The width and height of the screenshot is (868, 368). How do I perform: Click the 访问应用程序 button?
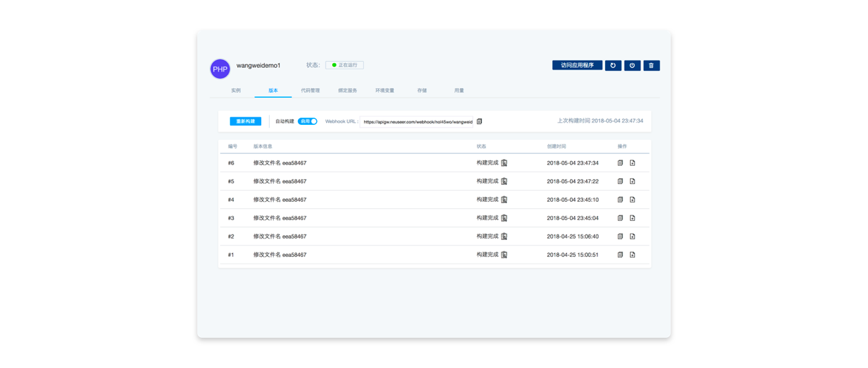577,66
